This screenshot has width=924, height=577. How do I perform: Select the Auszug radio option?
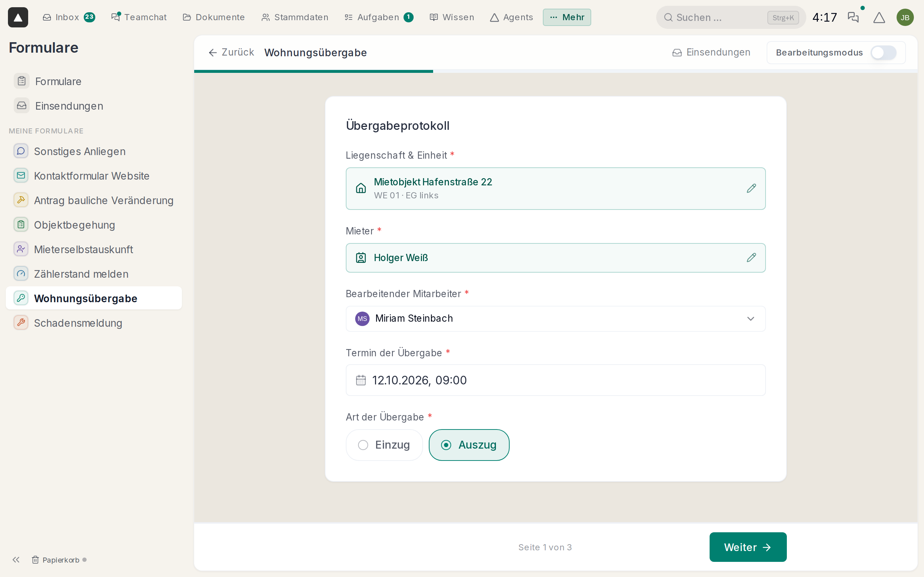click(469, 445)
